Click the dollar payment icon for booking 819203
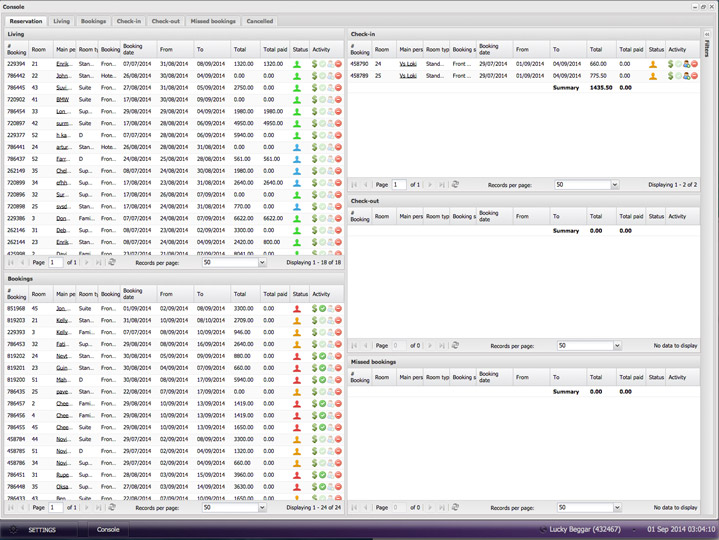The width and height of the screenshot is (719, 540). 315,321
